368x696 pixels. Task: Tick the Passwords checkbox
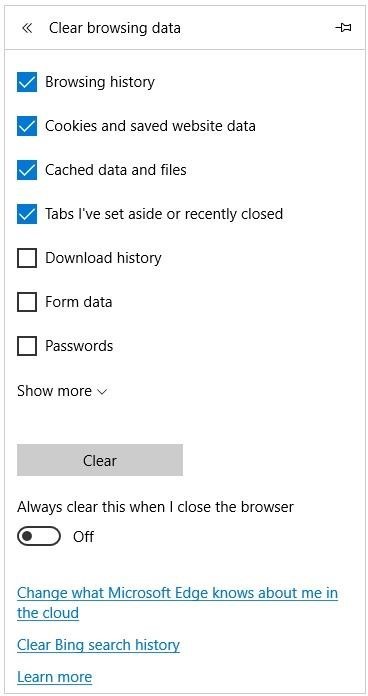coord(27,346)
